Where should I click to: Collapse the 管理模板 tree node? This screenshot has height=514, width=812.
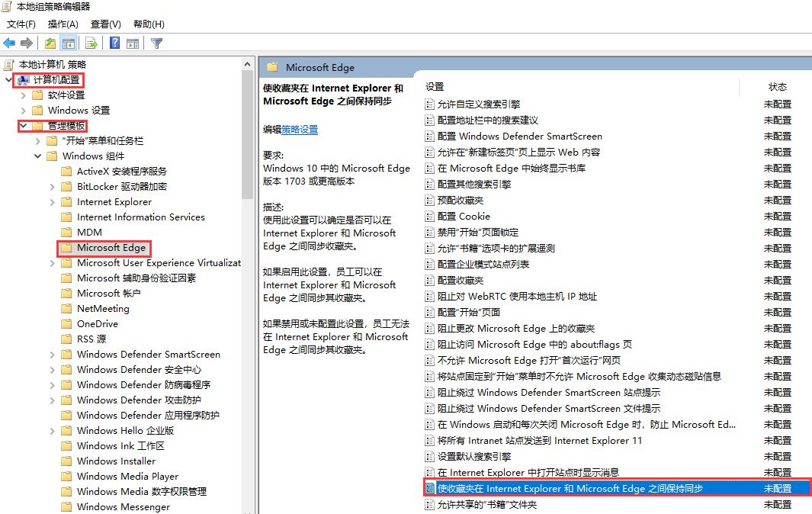[x=24, y=125]
